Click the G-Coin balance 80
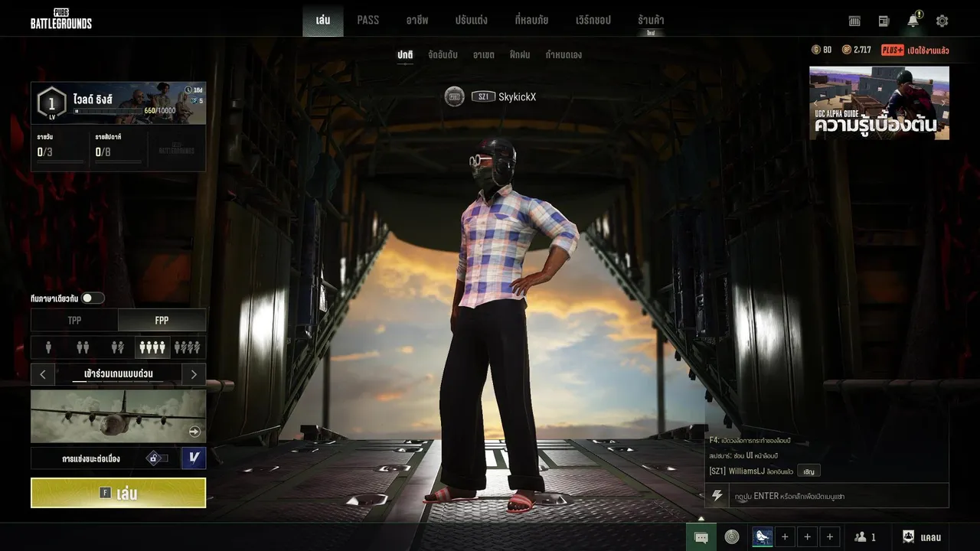Viewport: 980px width, 551px height. 822,50
